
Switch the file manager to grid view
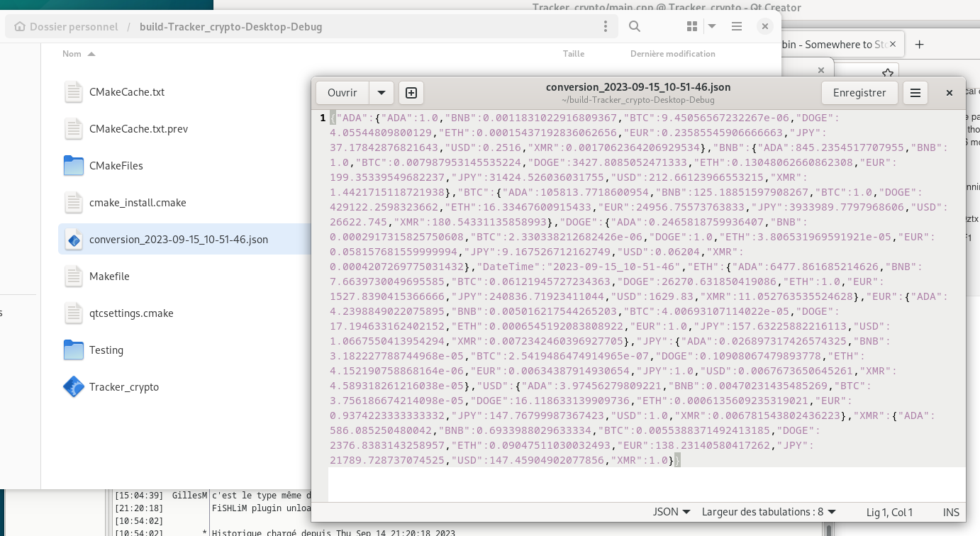click(x=692, y=26)
